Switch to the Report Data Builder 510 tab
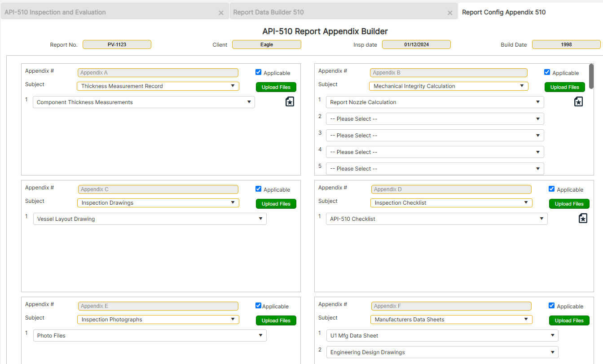Viewport: 603px width, 364px height. pyautogui.click(x=268, y=12)
